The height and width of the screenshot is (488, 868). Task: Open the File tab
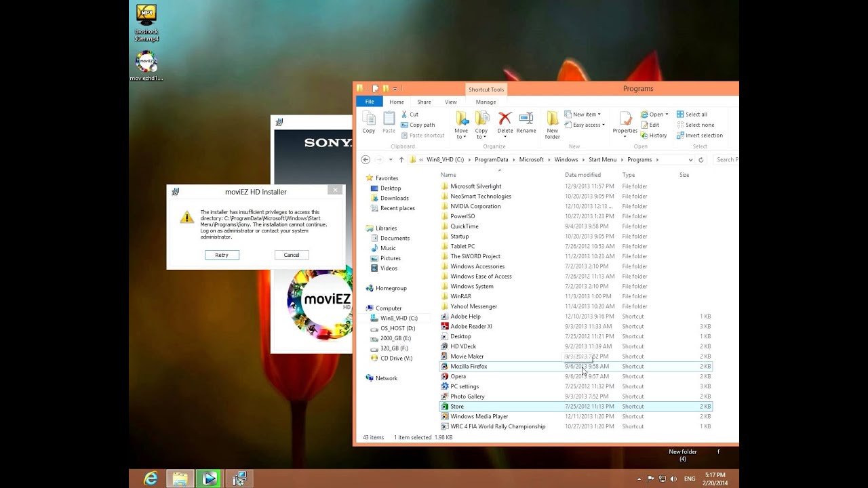[x=370, y=102]
